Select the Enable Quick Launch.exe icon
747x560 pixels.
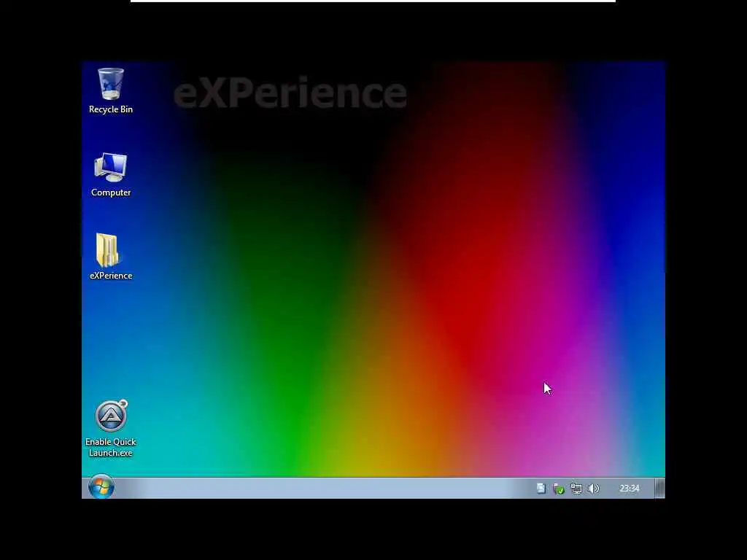tap(111, 429)
